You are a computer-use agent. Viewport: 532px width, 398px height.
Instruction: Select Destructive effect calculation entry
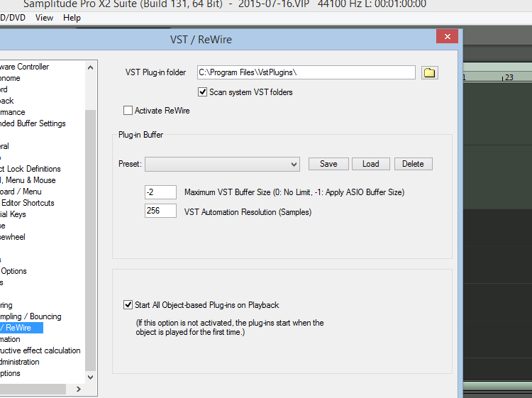click(40, 350)
